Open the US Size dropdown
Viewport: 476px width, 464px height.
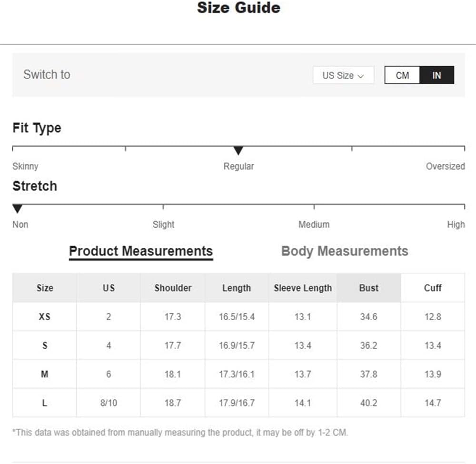[x=343, y=75]
